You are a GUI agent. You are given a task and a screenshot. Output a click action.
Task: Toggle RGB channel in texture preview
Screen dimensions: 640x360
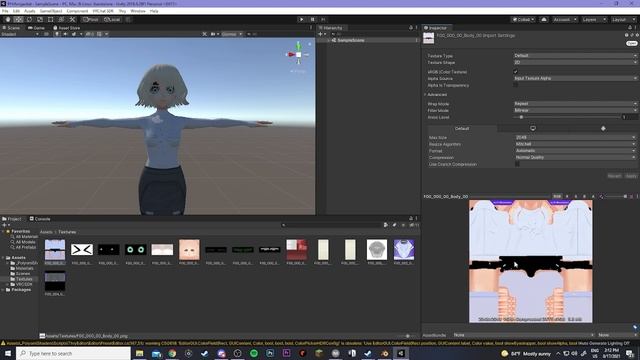557,196
